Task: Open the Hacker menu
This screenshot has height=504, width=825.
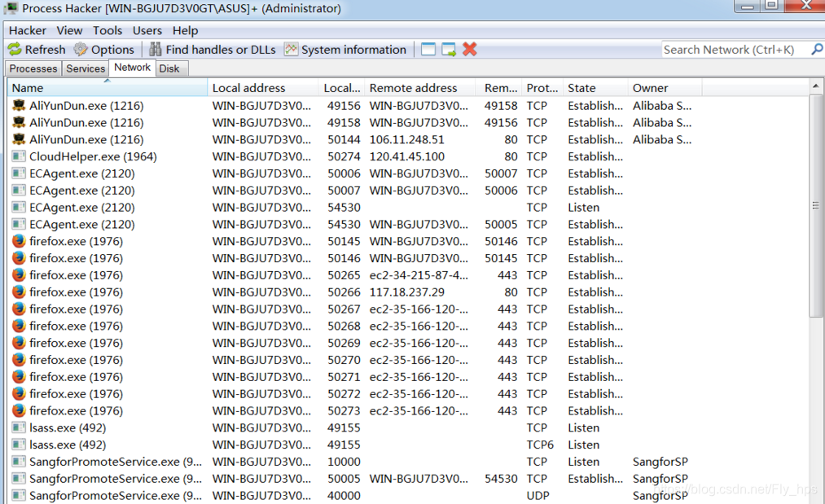Action: (x=28, y=30)
